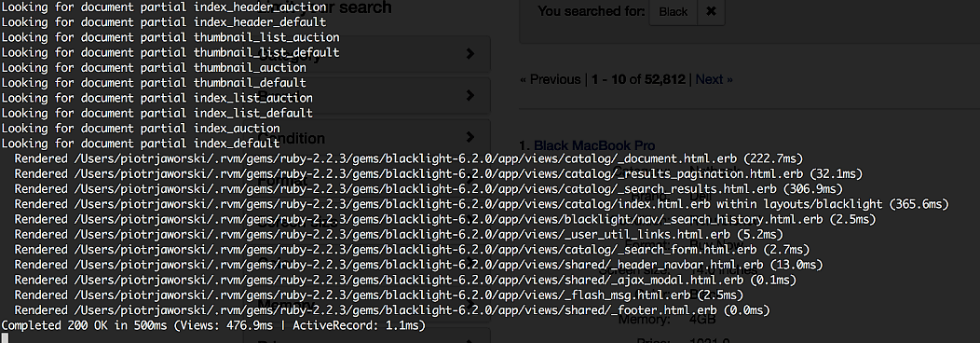Open the Black MacBook Pro result
The width and height of the screenshot is (980, 343).
point(594,145)
